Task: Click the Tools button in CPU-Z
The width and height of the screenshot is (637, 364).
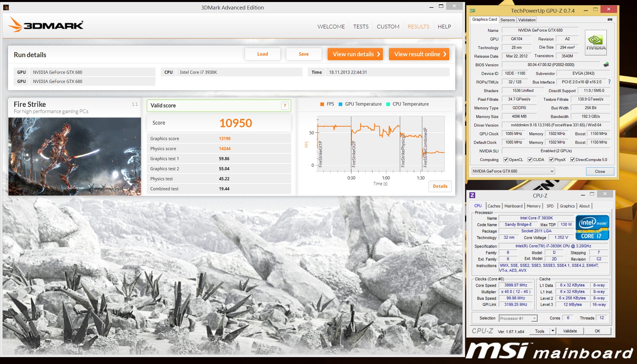Action: (540, 331)
